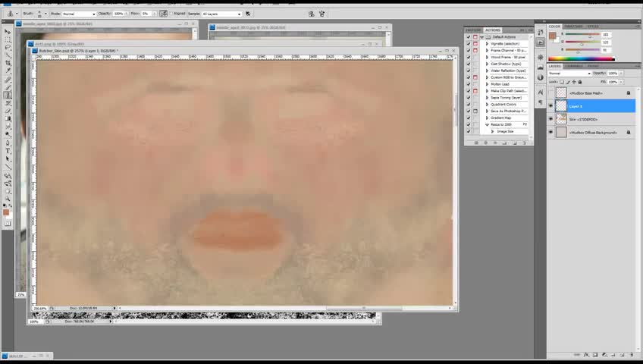
Task: Select the Skin layer row
Action: 591,119
